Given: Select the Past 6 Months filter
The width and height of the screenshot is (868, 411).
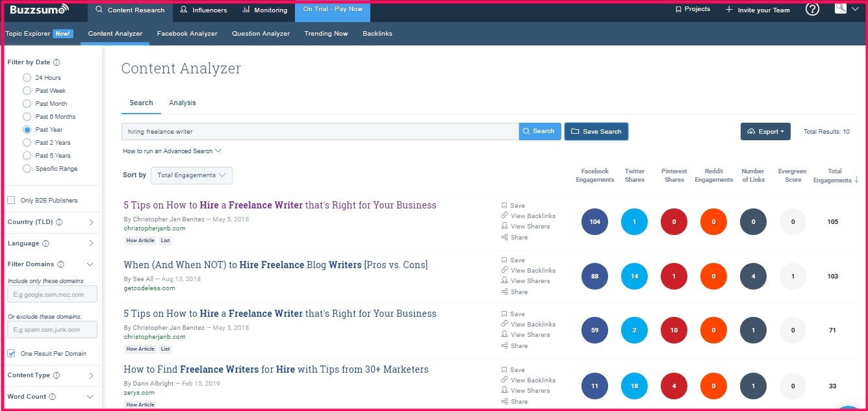Looking at the screenshot, I should click(x=27, y=117).
